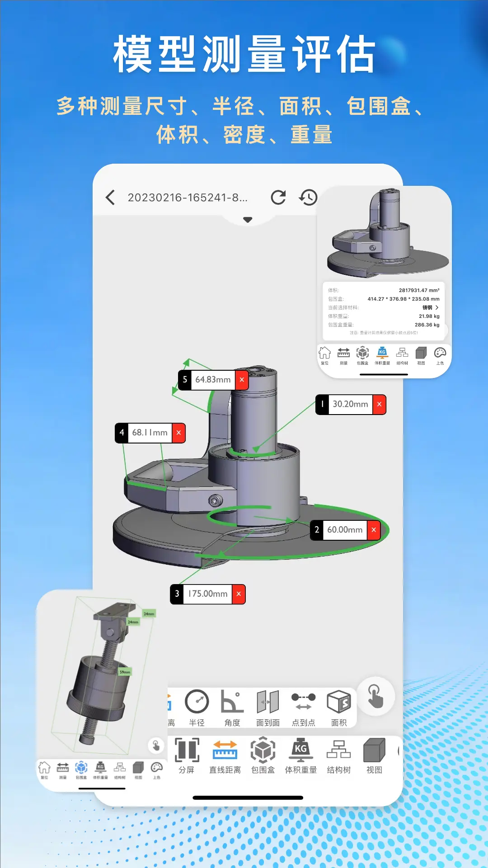Open the history clock icon
The image size is (488, 868).
point(308,198)
